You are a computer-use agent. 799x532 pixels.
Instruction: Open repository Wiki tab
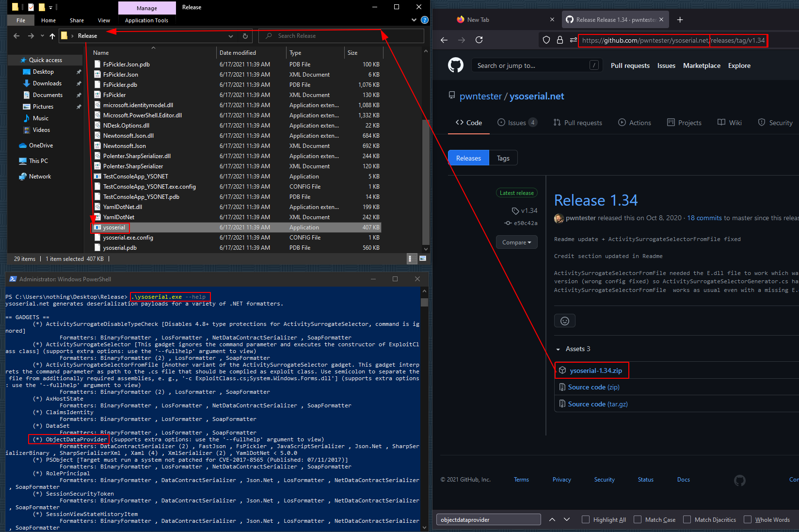pos(730,123)
